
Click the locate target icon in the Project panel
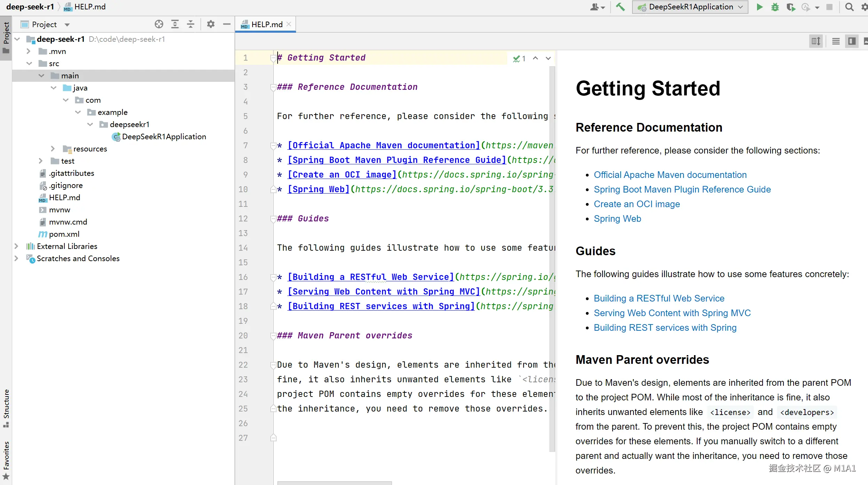[159, 24]
